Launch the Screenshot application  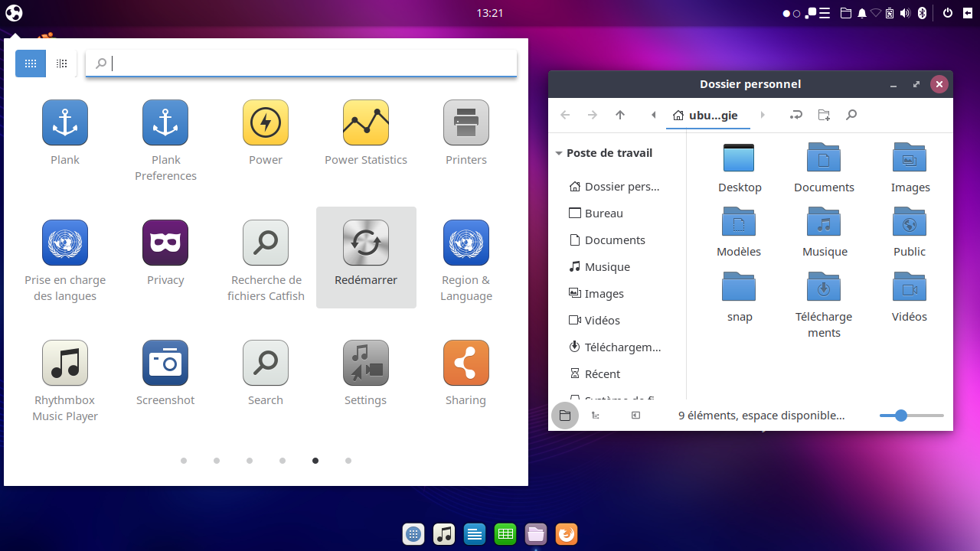click(x=165, y=364)
